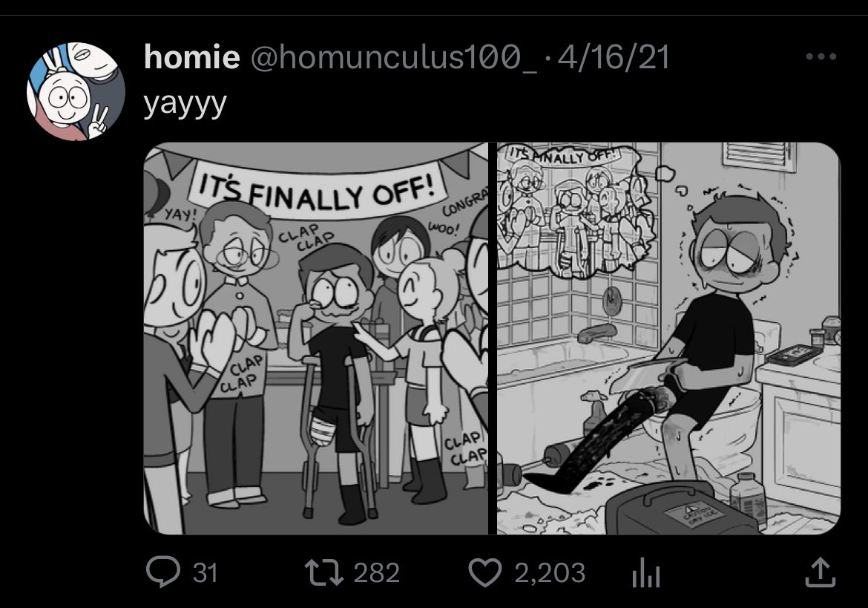Open the reply speech bubble icon
Viewport: 868px width, 608px height.
(162, 572)
